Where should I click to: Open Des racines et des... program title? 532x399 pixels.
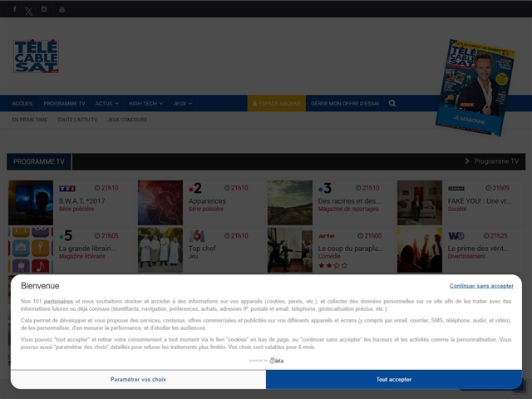click(x=349, y=201)
